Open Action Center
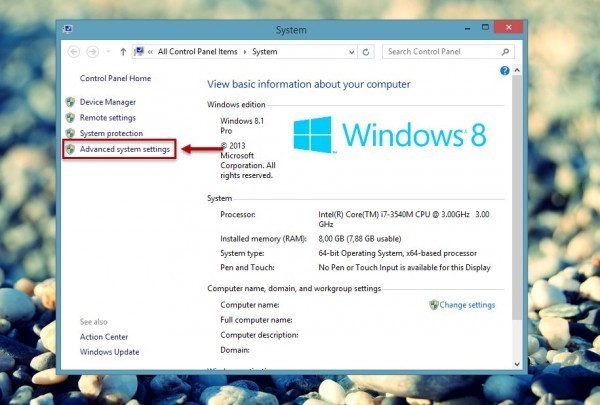Image resolution: width=600 pixels, height=405 pixels. [x=104, y=337]
